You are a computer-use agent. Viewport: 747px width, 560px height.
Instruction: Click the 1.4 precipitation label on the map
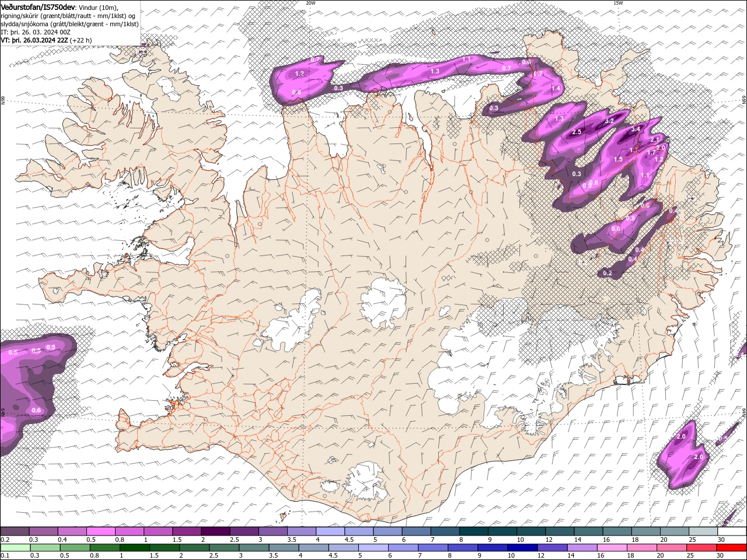coord(556,89)
